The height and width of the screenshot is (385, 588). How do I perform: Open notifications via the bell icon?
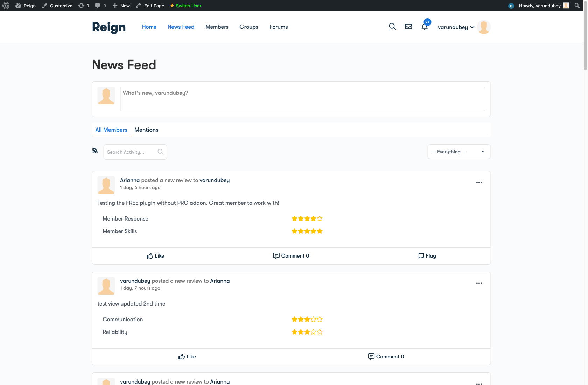coord(425,27)
